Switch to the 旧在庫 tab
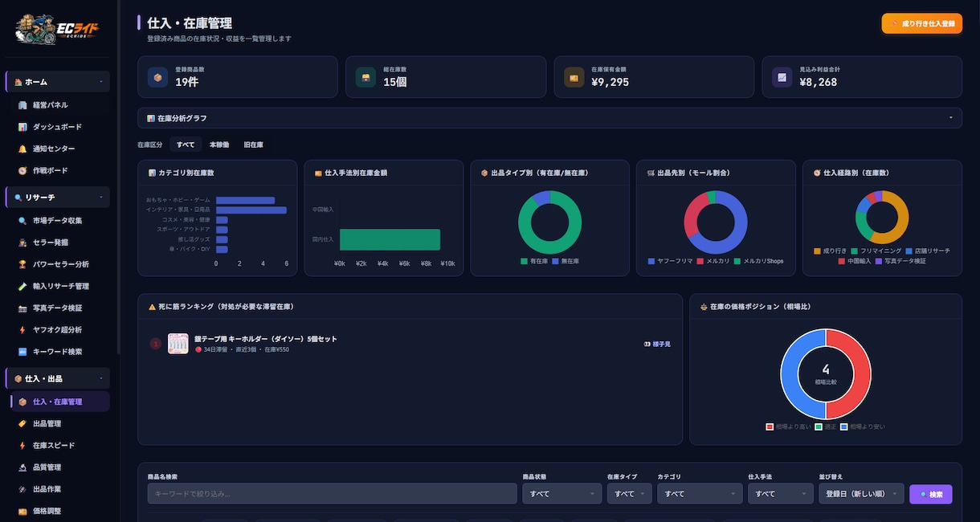This screenshot has width=980, height=522. [253, 145]
